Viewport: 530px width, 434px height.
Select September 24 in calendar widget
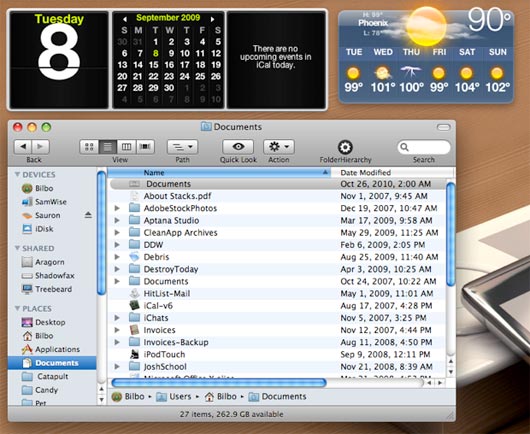[185, 76]
